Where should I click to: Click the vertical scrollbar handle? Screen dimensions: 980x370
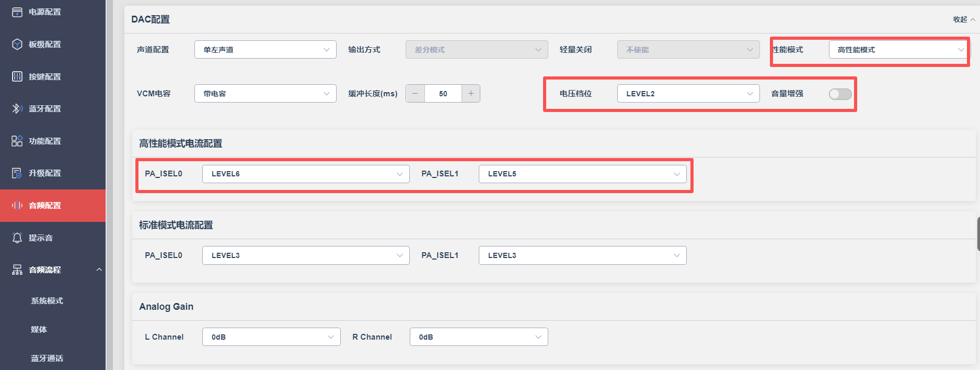click(978, 234)
